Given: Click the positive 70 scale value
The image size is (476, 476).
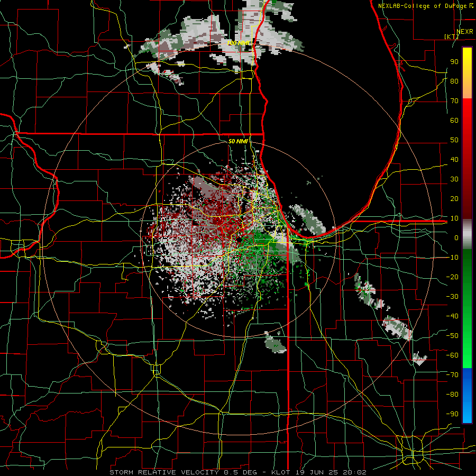Looking at the screenshot, I should [x=454, y=101].
